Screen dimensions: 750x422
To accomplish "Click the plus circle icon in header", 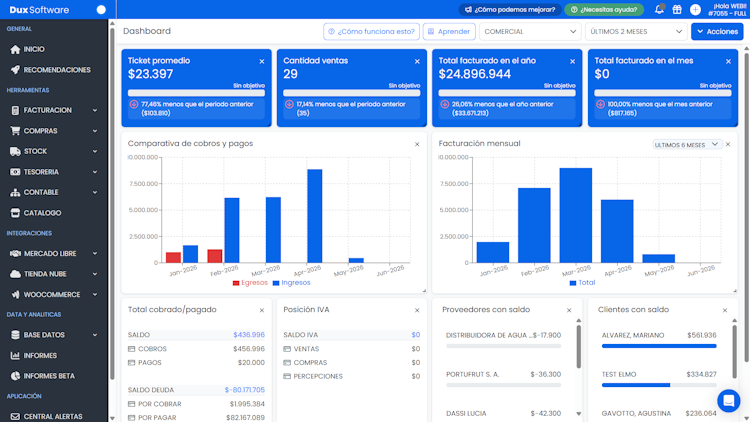I will pos(695,10).
